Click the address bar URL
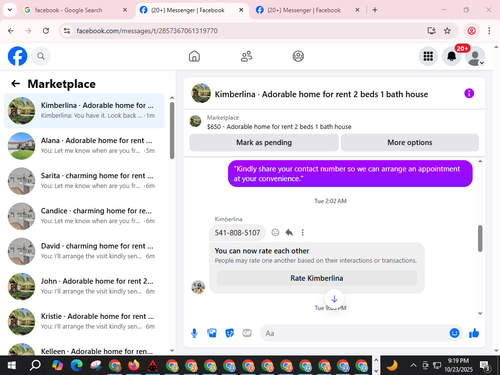Viewport: 500px width, 375px height. pyautogui.click(x=147, y=31)
